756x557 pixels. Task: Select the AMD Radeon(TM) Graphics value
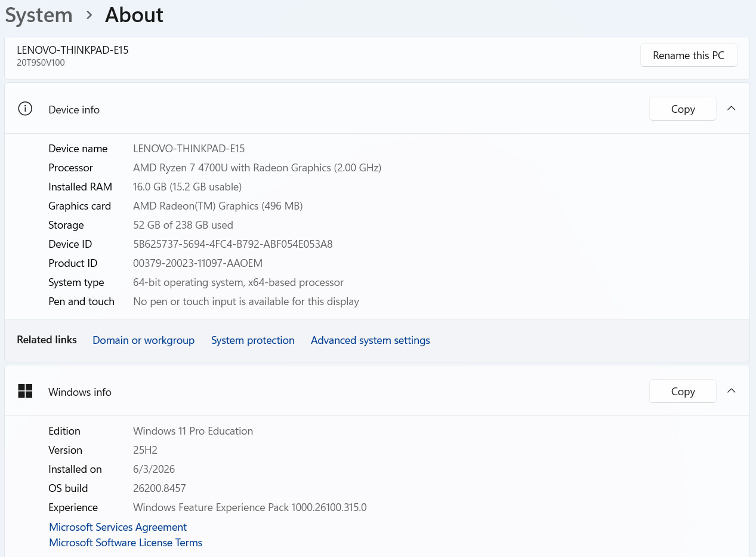218,206
